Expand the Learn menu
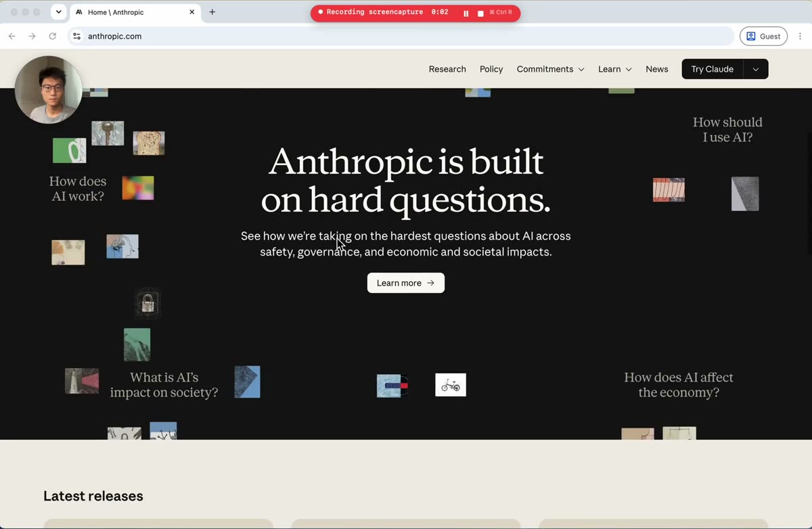Viewport: 812px width, 529px height. (614, 69)
